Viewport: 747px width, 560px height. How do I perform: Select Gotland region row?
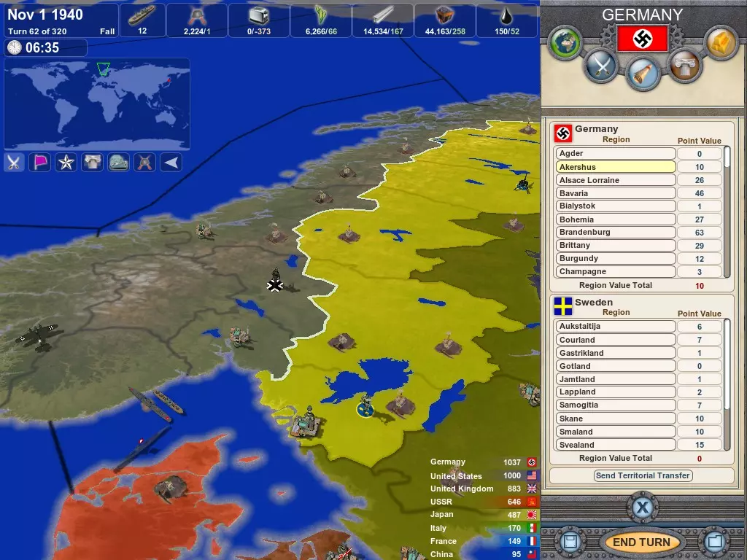tap(615, 366)
